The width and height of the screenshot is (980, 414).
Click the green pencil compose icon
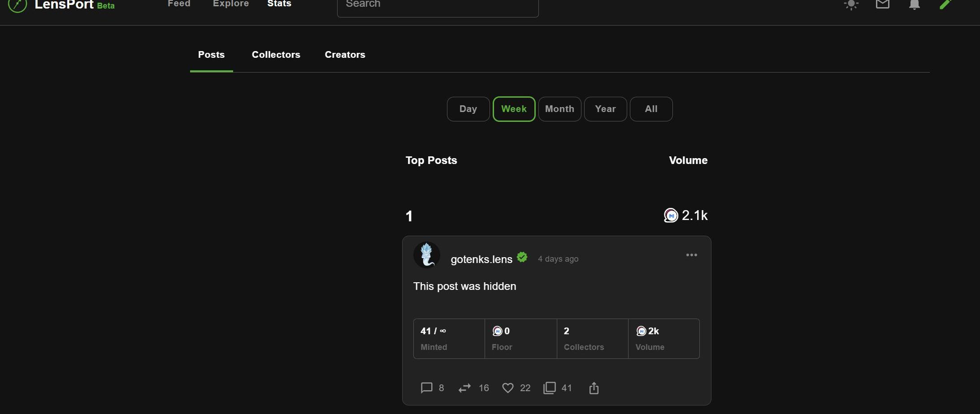tap(945, 4)
